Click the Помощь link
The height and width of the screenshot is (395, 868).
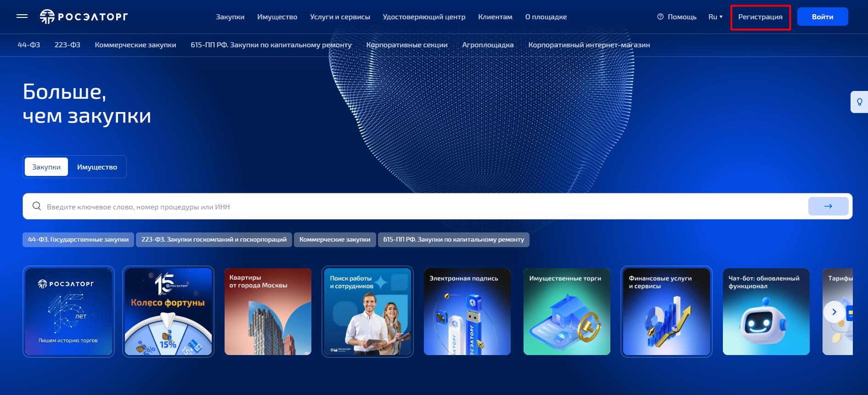point(682,17)
